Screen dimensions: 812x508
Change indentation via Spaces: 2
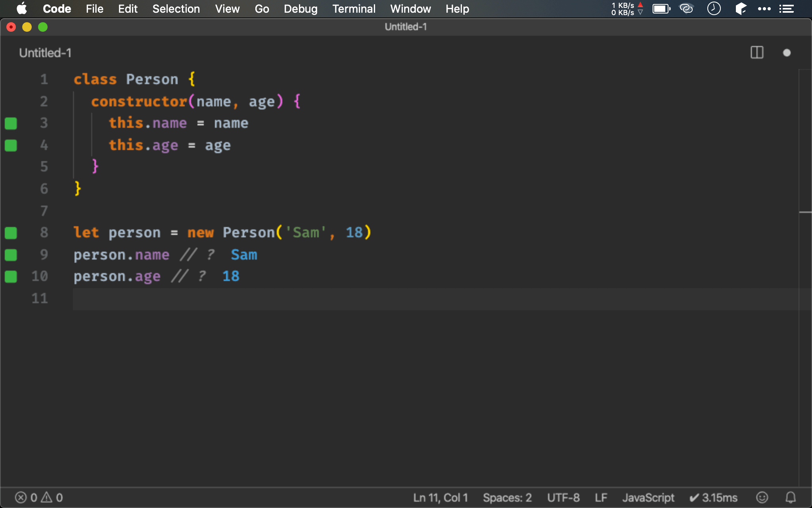[x=507, y=497]
